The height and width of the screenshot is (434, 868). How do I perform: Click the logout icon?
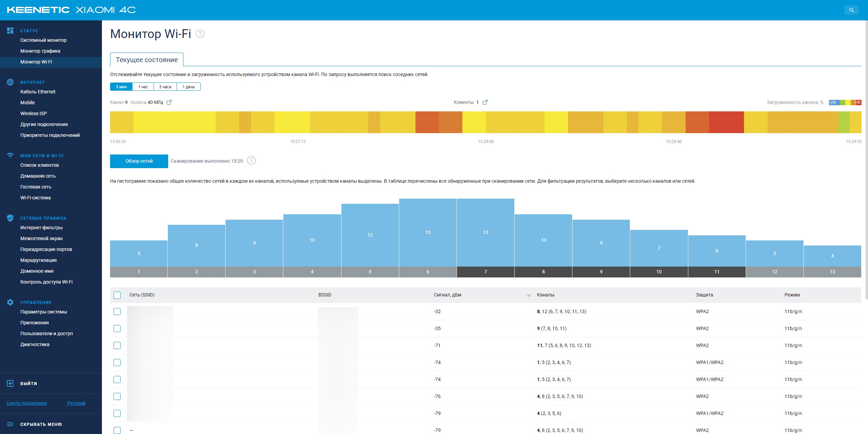coord(10,383)
